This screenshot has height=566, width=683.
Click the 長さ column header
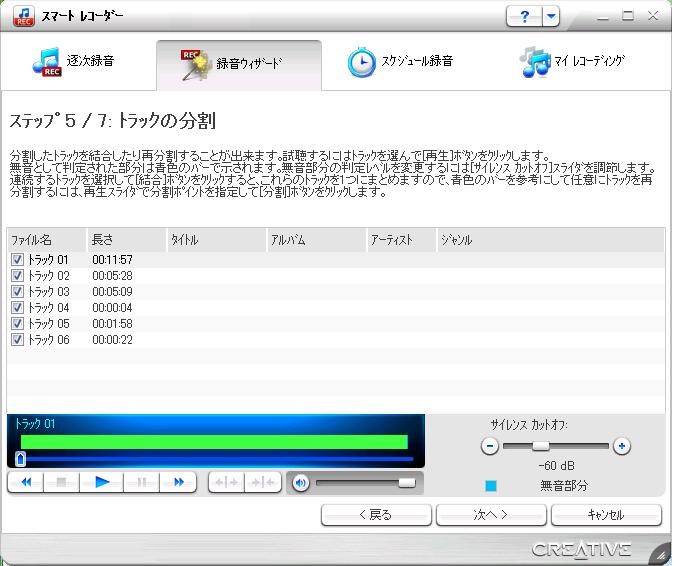tap(125, 240)
